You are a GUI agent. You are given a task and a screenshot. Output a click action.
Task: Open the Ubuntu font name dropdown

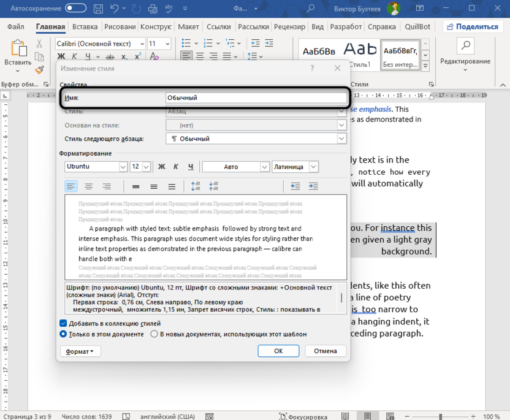[122, 167]
